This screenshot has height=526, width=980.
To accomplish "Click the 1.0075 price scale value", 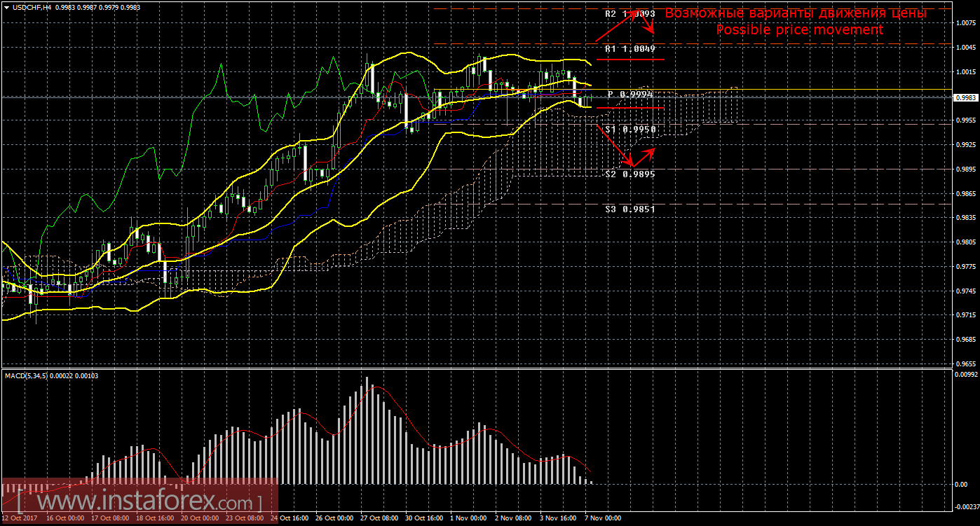I will (x=965, y=23).
